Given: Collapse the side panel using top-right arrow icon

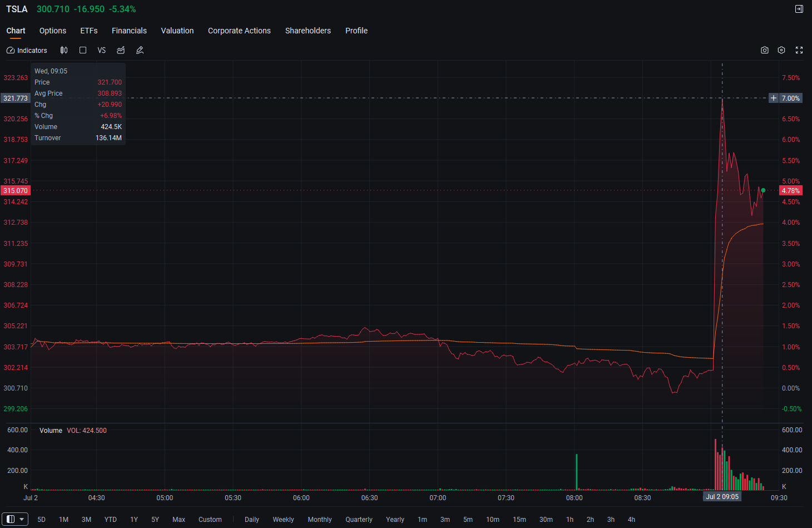Looking at the screenshot, I should (x=799, y=9).
